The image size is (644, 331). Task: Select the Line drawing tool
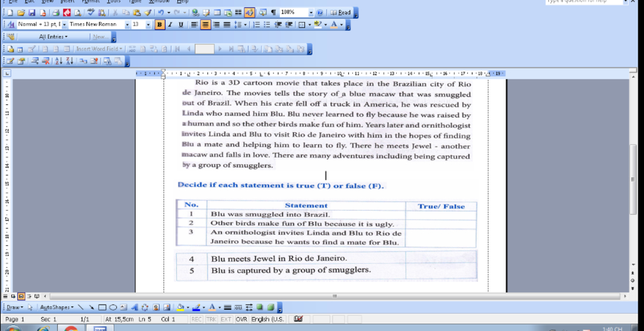point(80,307)
